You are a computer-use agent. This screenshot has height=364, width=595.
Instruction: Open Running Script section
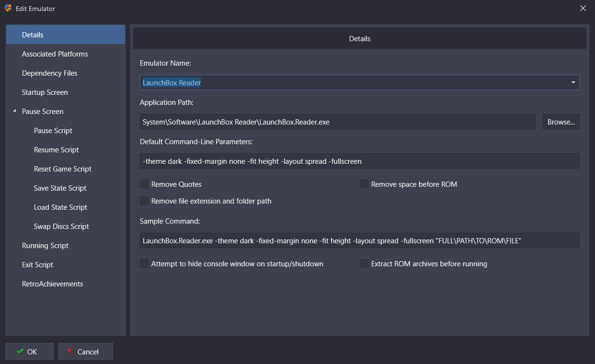66,245
